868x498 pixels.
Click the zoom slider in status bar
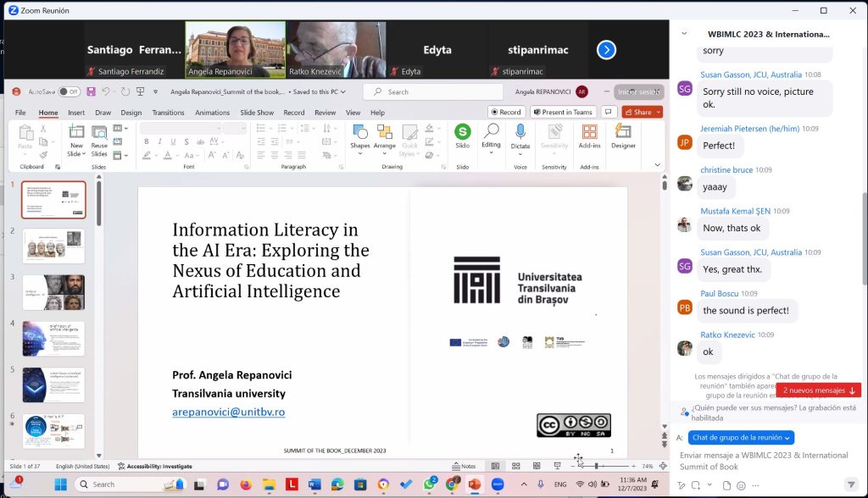coord(597,466)
